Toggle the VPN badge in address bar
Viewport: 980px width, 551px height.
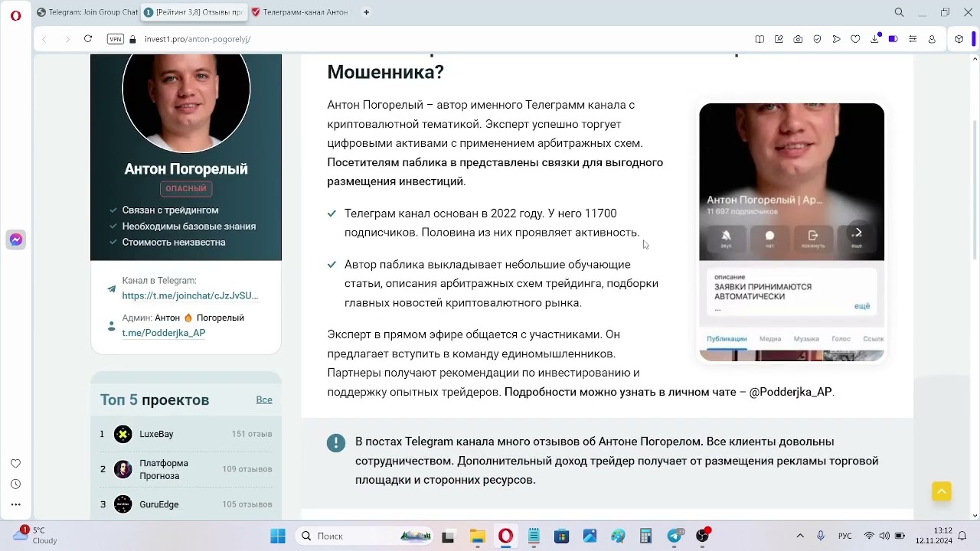pos(116,39)
